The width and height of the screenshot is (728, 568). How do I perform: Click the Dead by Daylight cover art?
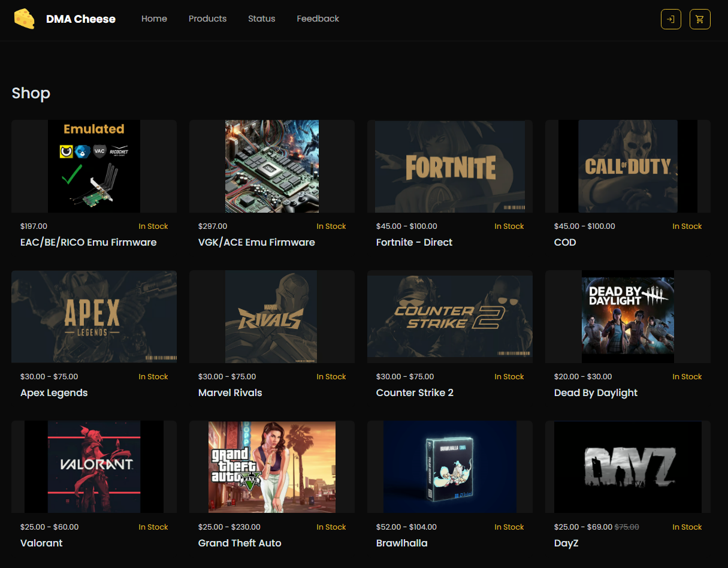tap(627, 316)
